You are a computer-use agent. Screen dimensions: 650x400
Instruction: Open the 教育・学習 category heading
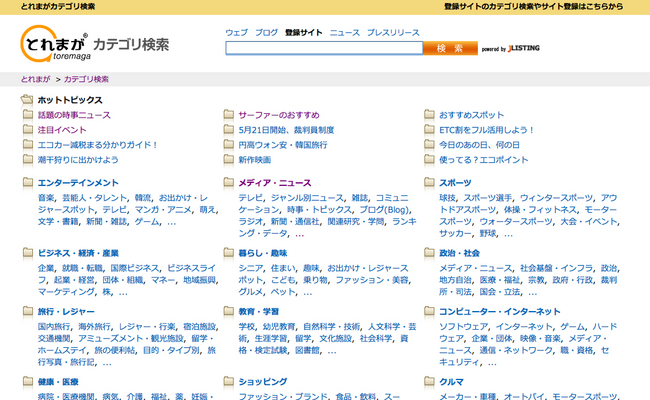(x=258, y=311)
